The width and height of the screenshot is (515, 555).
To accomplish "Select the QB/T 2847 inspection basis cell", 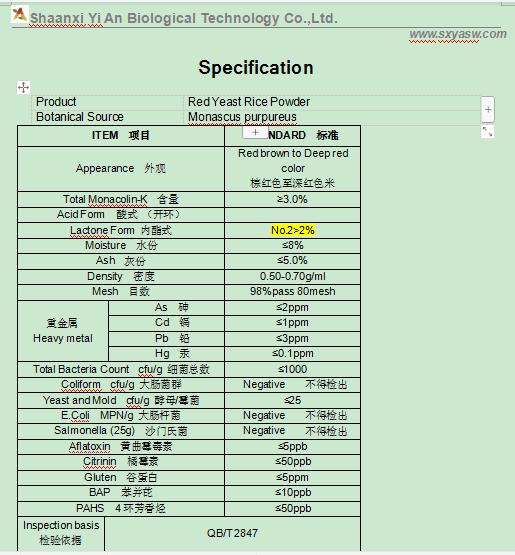I will pos(233,533).
